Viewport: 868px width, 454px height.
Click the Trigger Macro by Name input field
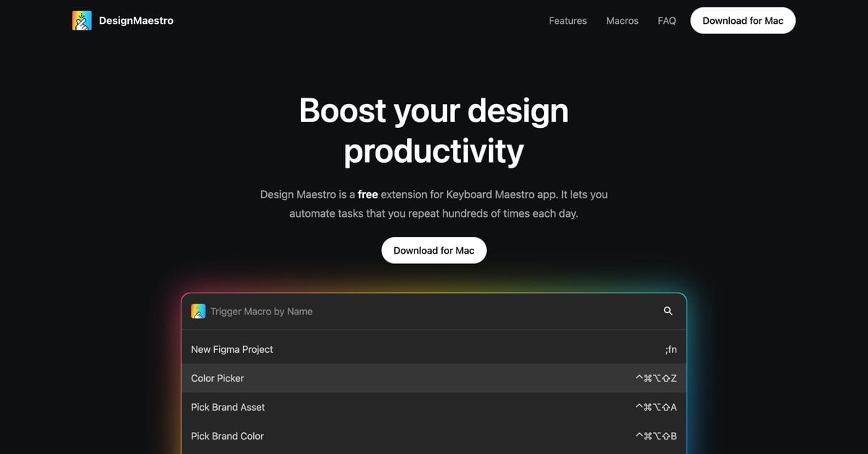tap(325, 311)
